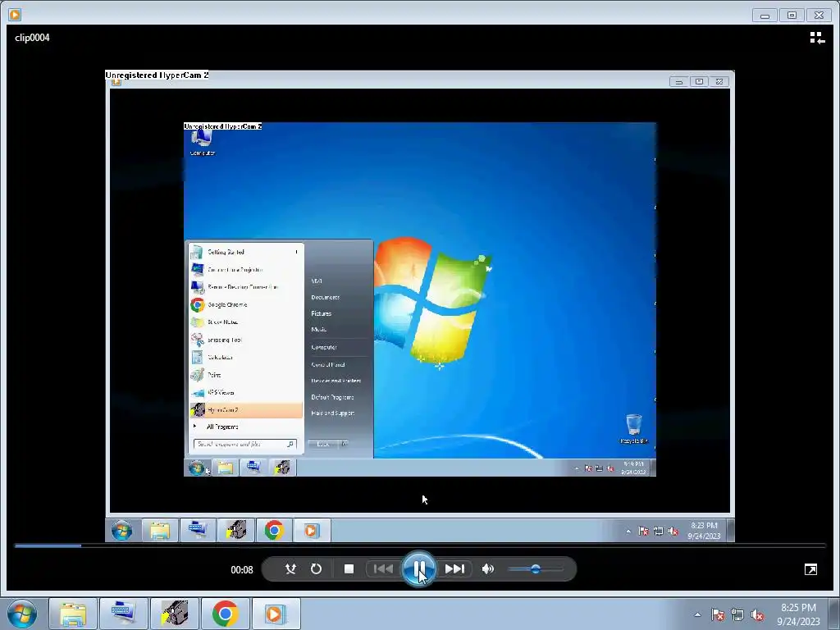Expand the arrow next to the Shut down button

coord(344,444)
